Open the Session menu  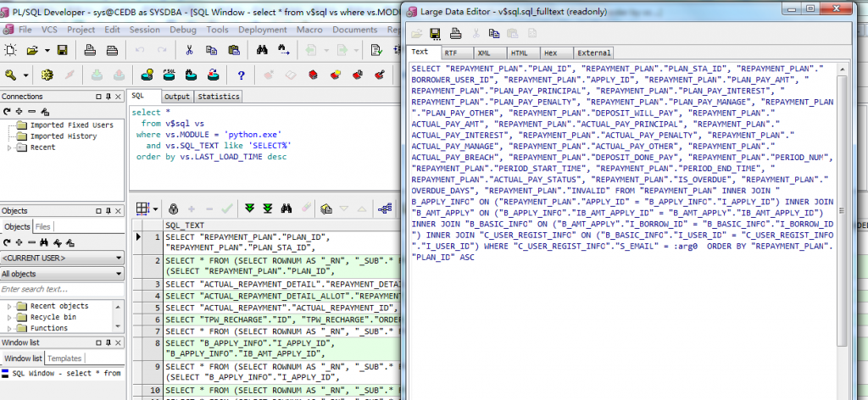pyautogui.click(x=144, y=30)
